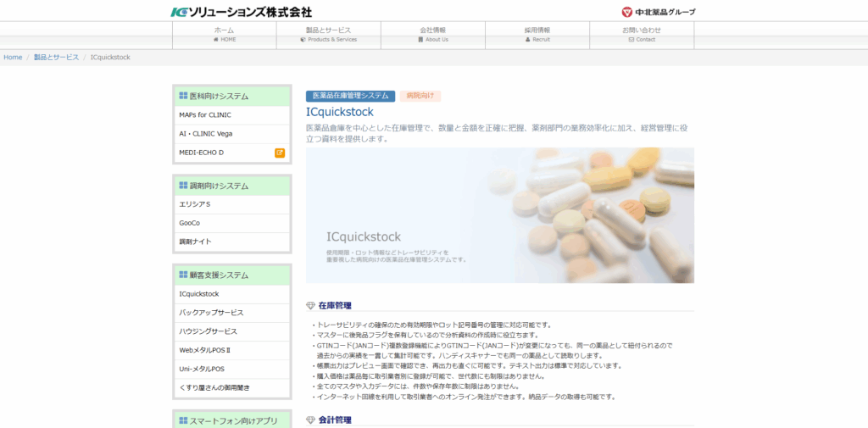Screen dimensions: 868x428
Task: Open GooCo sidebar link
Action: pos(232,223)
